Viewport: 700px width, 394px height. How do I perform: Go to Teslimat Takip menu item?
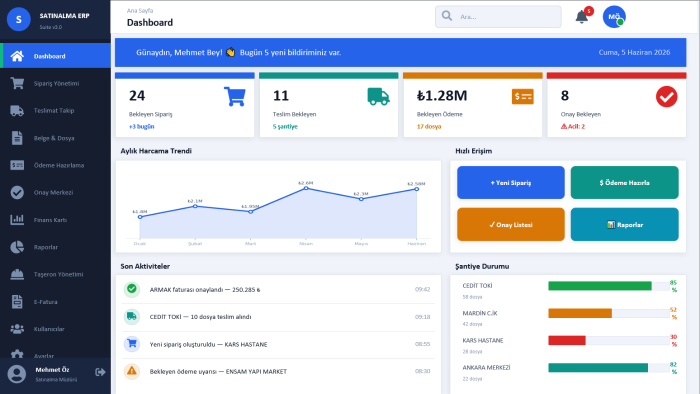(55, 111)
